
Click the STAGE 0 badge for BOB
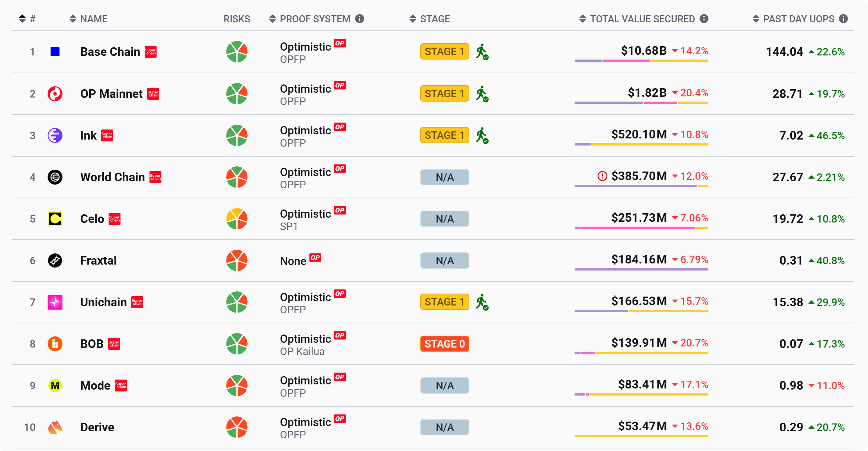[x=445, y=344]
